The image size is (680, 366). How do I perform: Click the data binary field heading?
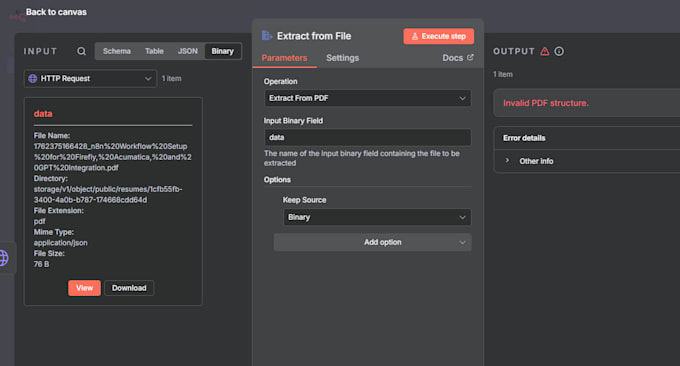43,114
